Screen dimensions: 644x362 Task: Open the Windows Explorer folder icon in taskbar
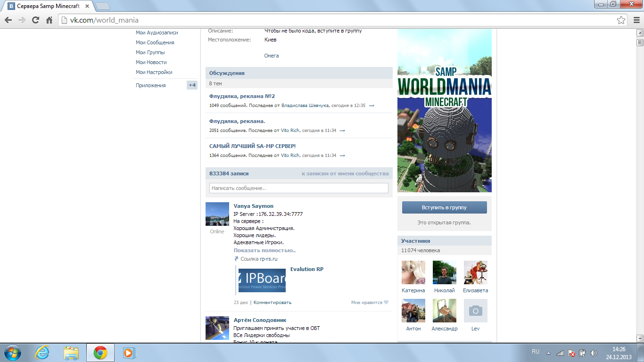point(71,353)
